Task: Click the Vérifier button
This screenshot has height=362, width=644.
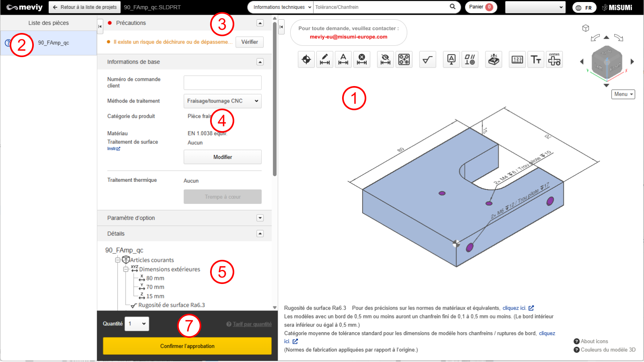Action: point(250,42)
